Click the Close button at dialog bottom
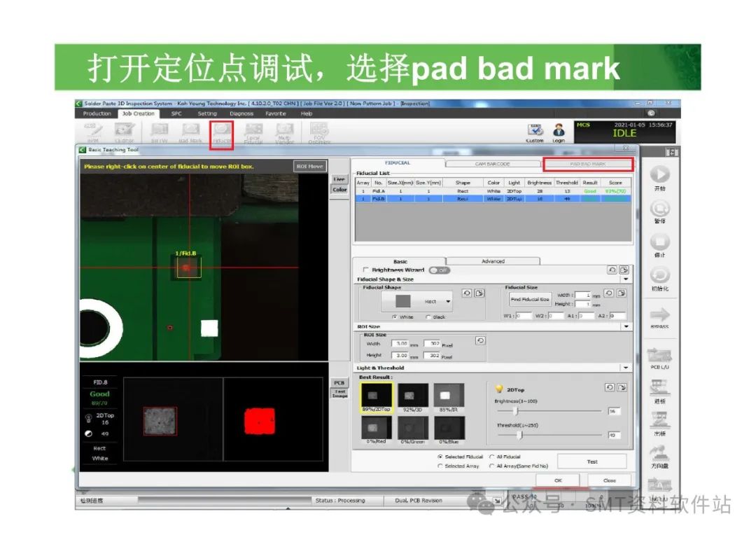 tap(610, 480)
